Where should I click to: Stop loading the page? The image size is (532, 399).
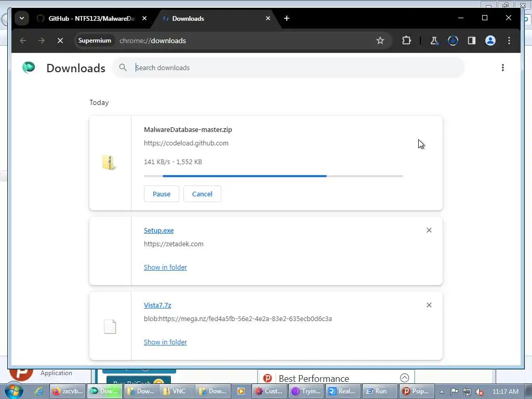(x=60, y=41)
